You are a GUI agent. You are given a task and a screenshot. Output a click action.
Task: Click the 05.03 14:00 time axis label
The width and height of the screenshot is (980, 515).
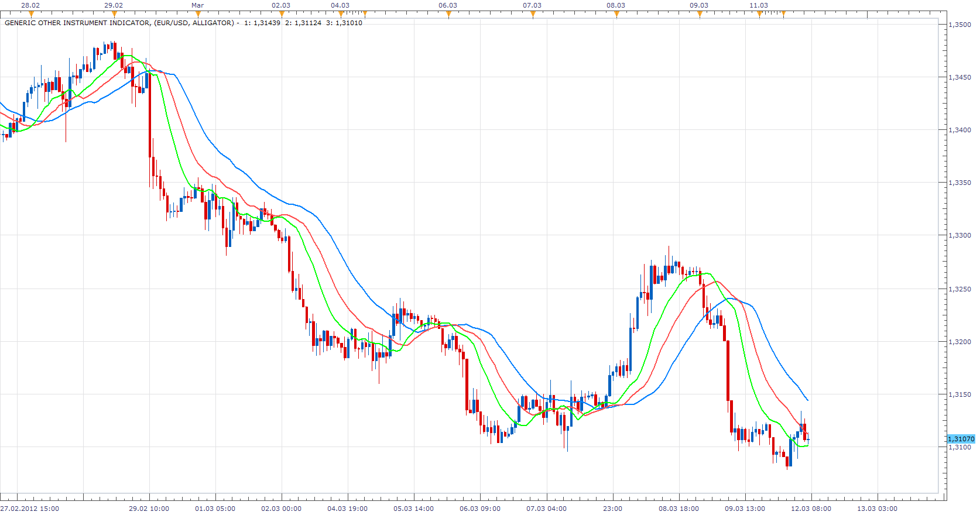coord(414,509)
